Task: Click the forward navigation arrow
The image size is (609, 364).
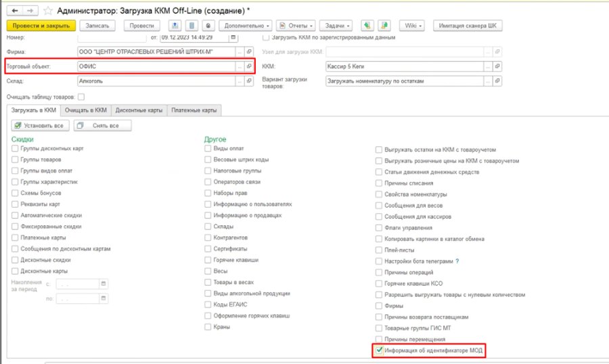Action: [x=30, y=11]
